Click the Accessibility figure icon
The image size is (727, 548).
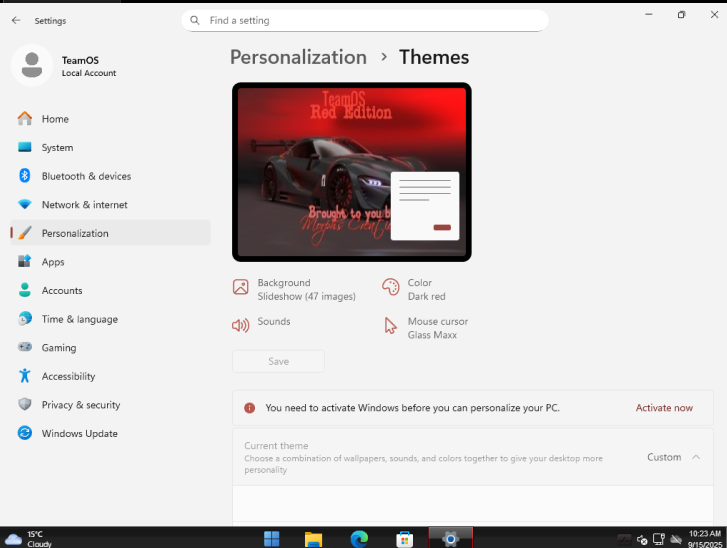25,376
